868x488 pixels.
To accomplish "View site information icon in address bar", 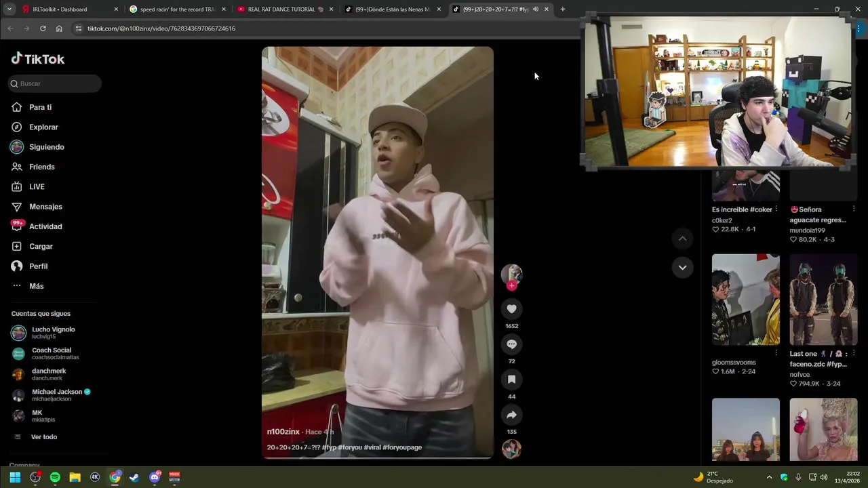I will click(x=78, y=28).
